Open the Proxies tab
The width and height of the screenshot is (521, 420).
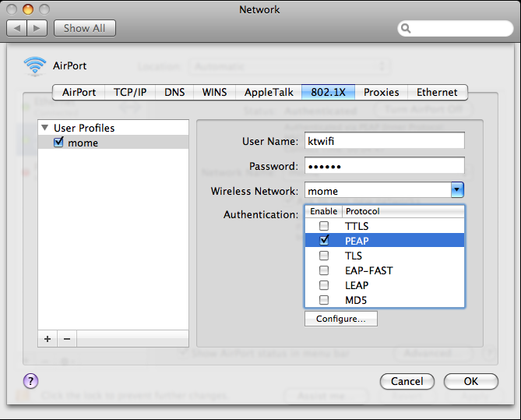[x=381, y=92]
